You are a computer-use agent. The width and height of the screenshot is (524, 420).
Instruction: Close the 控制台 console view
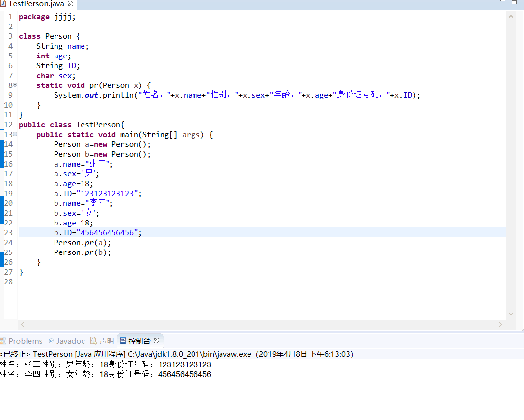pos(157,341)
